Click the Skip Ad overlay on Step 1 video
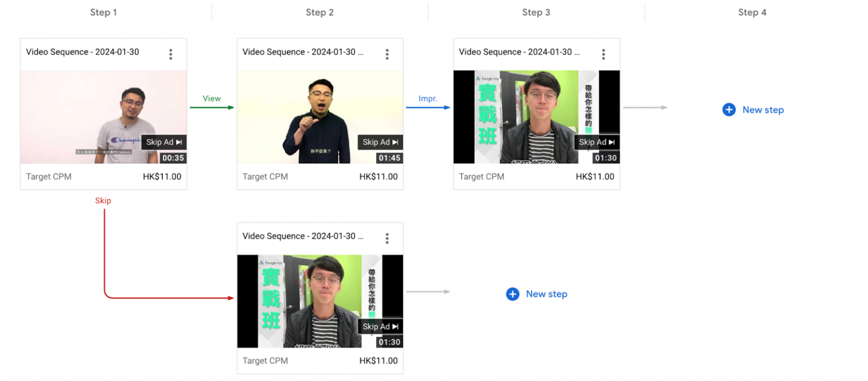Viewport: 868px width, 381px height. click(x=164, y=142)
